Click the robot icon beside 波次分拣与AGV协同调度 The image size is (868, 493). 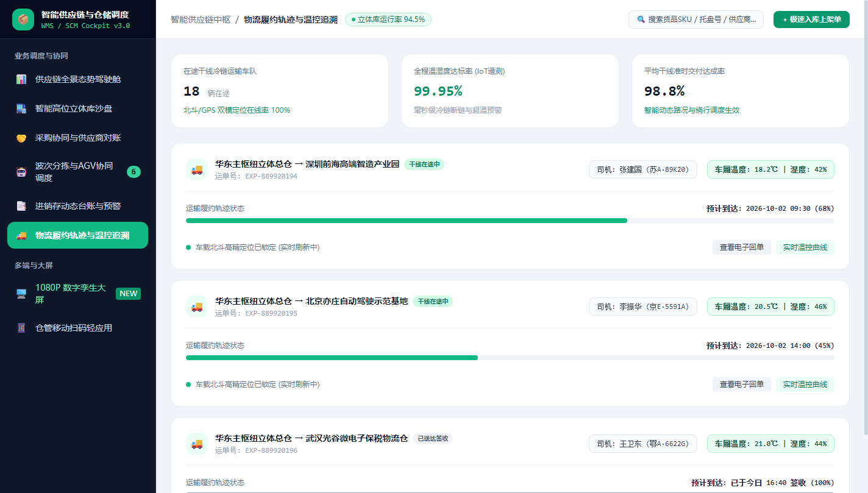pos(21,172)
